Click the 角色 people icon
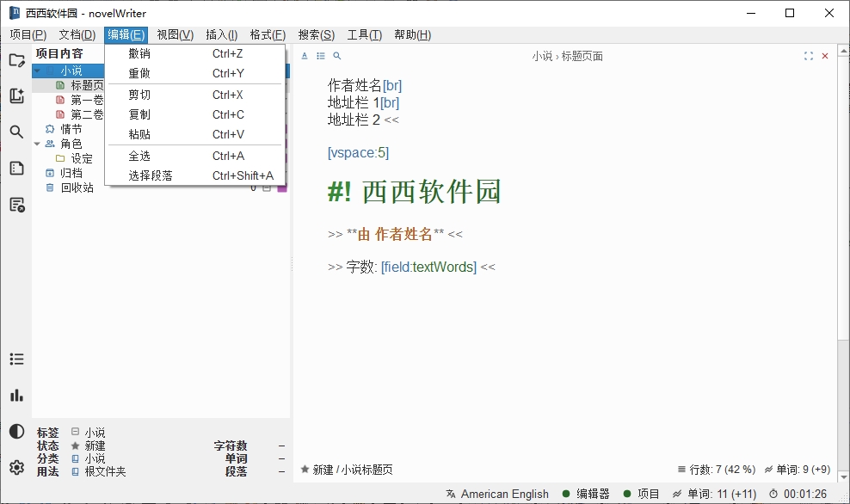850x504 pixels. point(50,144)
